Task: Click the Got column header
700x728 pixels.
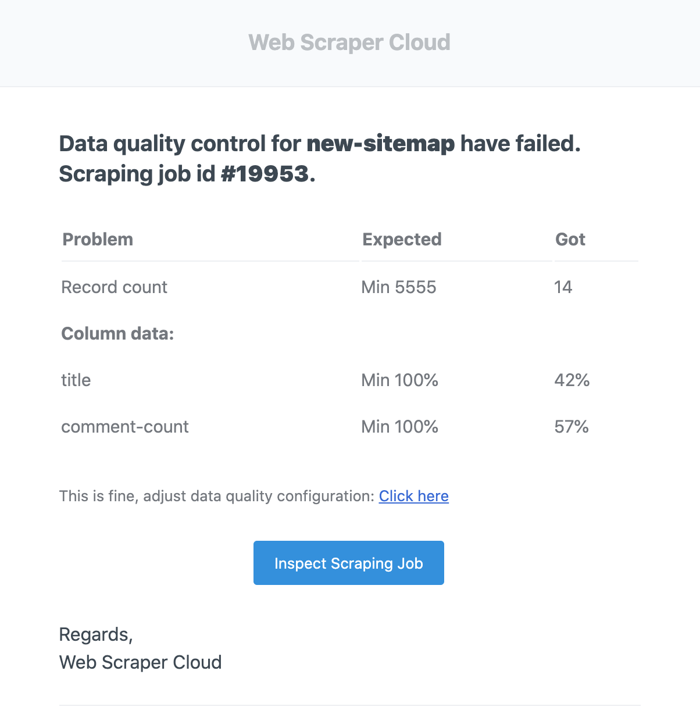Action: pos(570,240)
